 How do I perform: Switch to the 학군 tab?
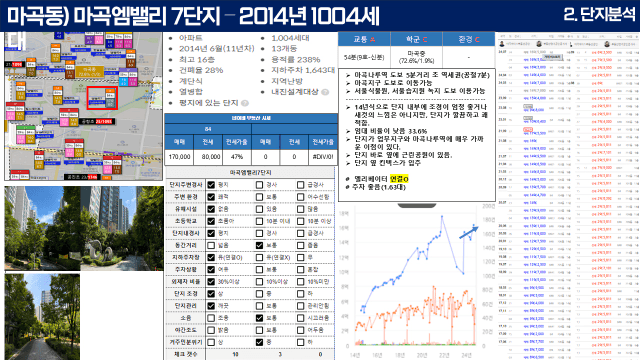(x=416, y=39)
